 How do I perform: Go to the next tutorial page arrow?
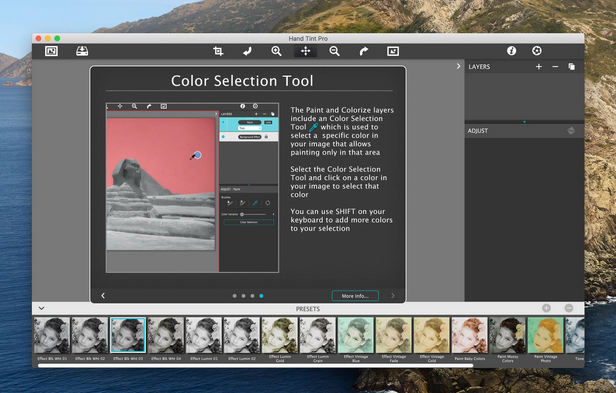coord(392,296)
